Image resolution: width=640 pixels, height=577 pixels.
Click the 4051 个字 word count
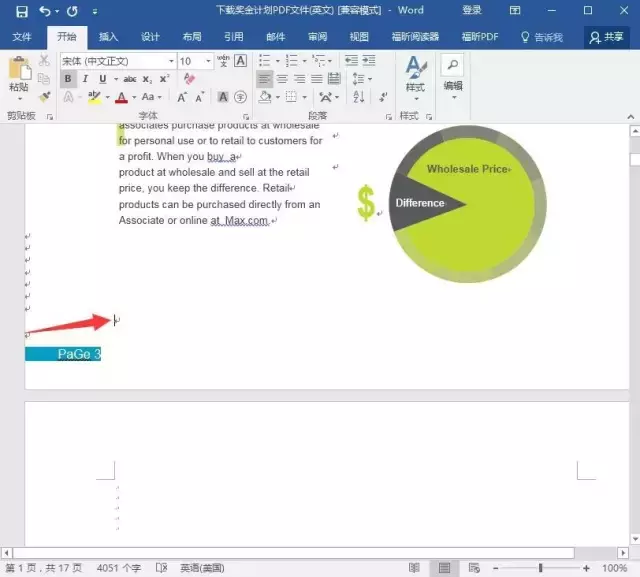[119, 568]
